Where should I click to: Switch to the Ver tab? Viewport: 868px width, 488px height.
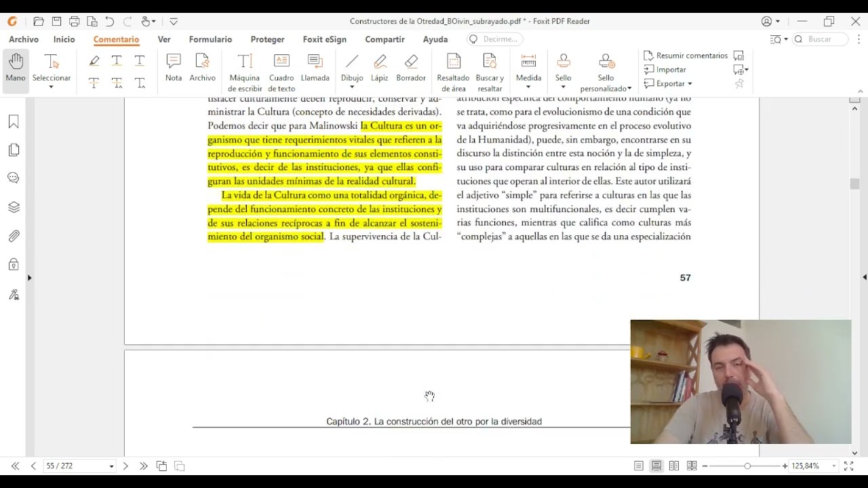point(164,39)
